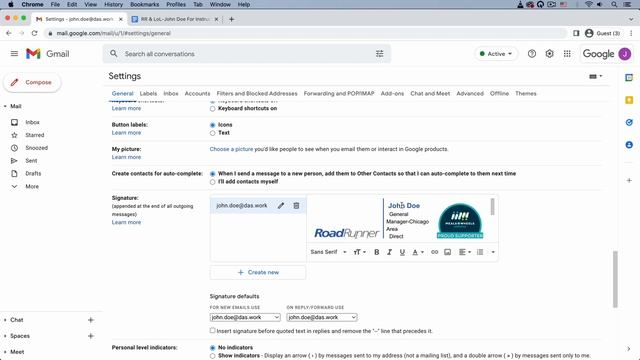Click Learn more under Signature
Image resolution: width=640 pixels, height=360 pixels.
coord(126,222)
